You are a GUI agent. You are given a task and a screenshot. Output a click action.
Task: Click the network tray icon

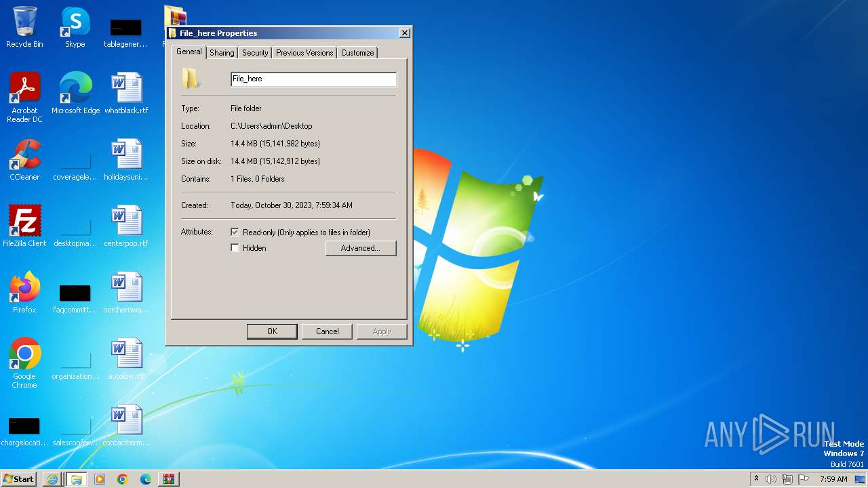coord(787,479)
